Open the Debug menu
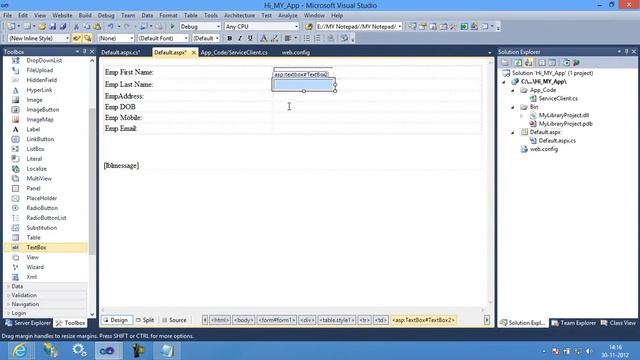 [x=106, y=16]
